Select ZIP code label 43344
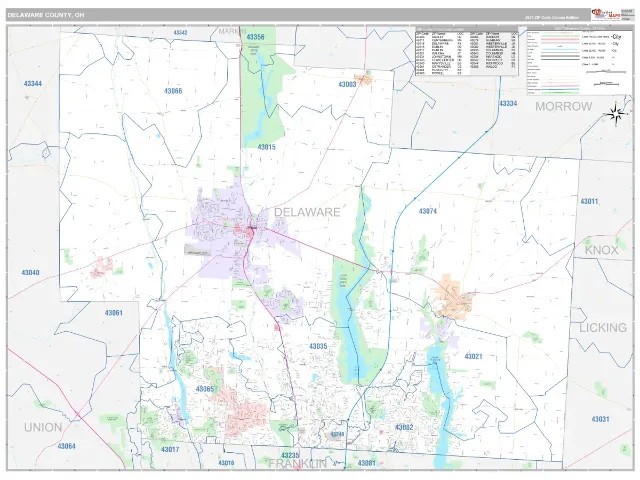Screen dimensions: 640x480 33,84
